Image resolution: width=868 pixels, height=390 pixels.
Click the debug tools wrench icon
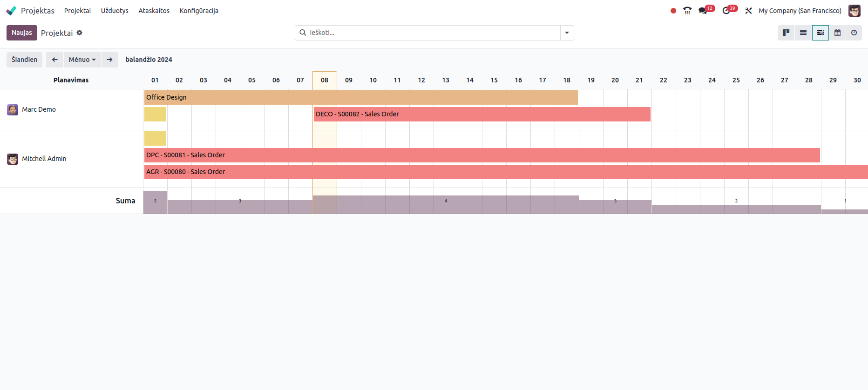pos(748,11)
